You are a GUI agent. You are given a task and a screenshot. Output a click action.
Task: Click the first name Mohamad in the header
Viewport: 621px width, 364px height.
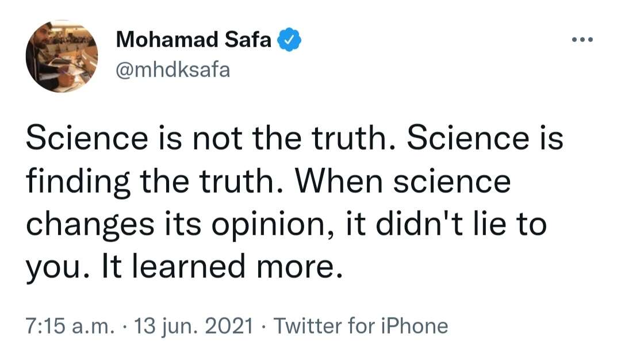coord(167,40)
